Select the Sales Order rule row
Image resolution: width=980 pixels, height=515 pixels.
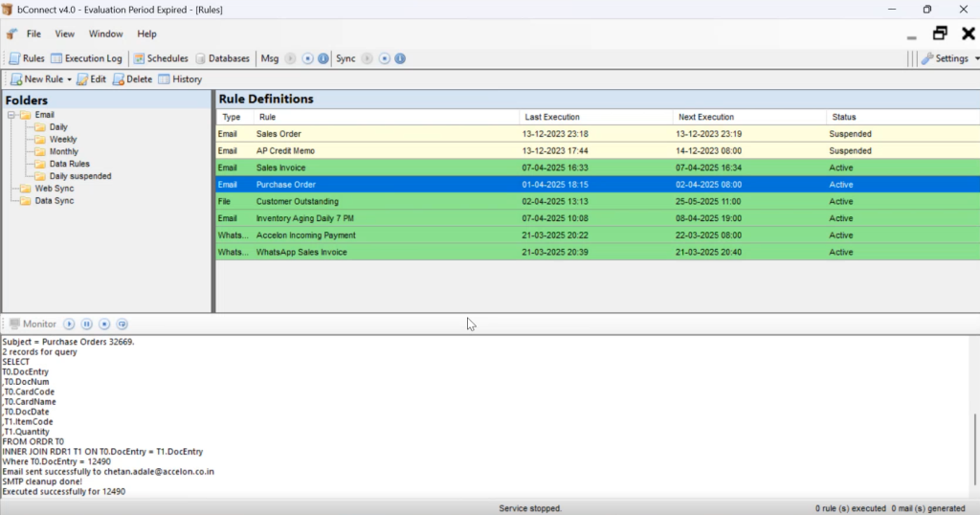click(598, 134)
